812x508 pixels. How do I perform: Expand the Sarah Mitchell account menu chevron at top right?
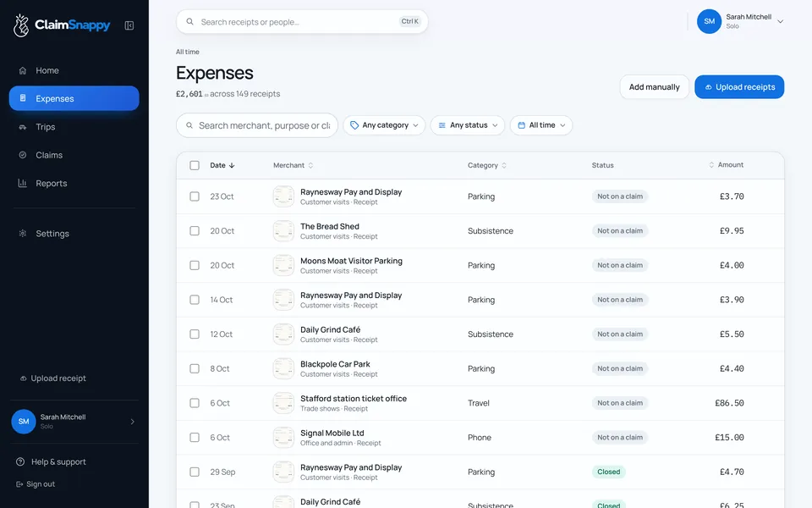point(780,22)
